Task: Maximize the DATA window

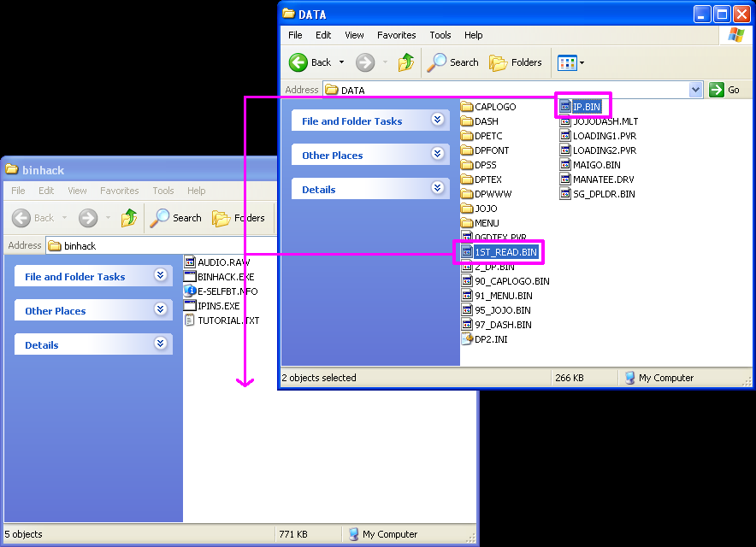Action: 722,15
